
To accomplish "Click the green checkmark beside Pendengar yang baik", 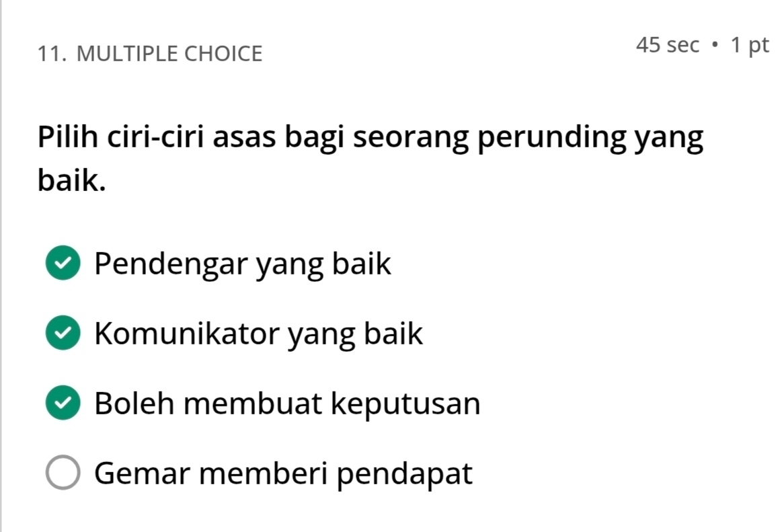I will coord(63,264).
